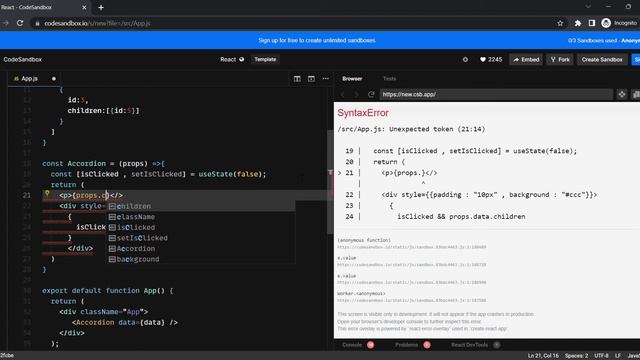Viewport: 640px width, 360px height.
Task: Click the forward arrow in Chrome toolbar
Action: 6,23
